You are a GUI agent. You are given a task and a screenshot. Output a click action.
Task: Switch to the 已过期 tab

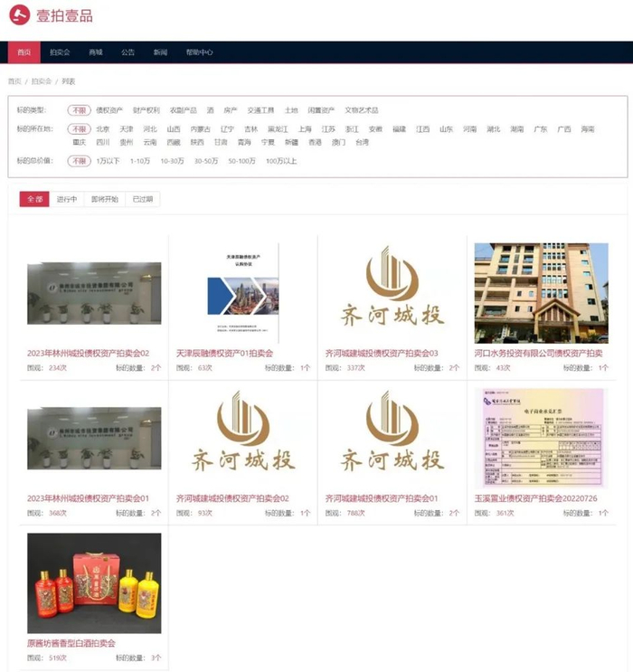pyautogui.click(x=143, y=199)
